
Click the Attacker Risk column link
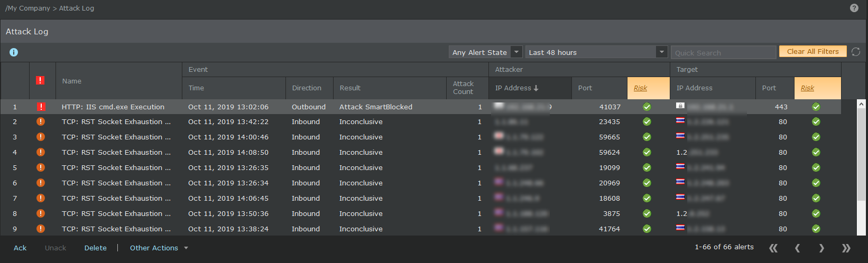coord(640,88)
